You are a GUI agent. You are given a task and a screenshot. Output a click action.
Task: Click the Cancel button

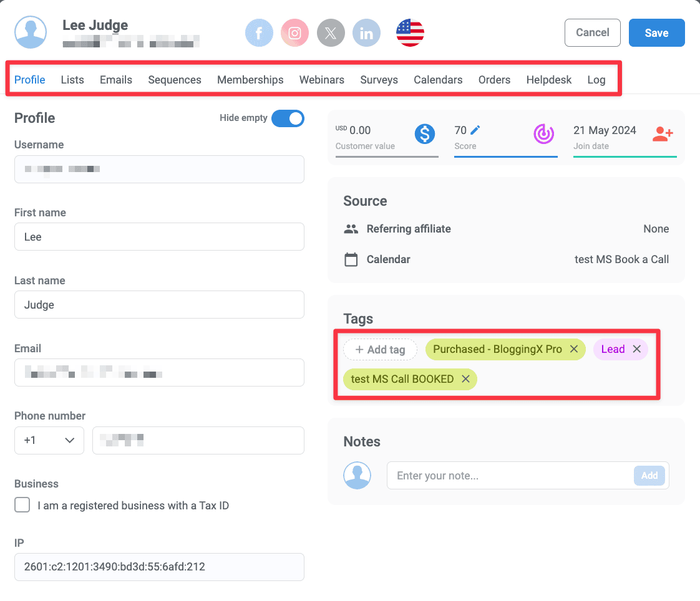pyautogui.click(x=593, y=32)
